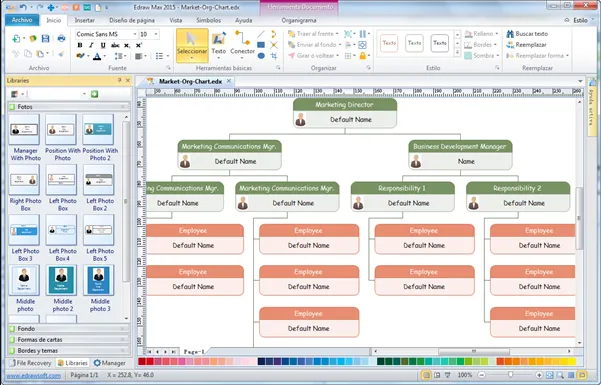This screenshot has height=385, width=601.
Task: Open the Organigrama tab
Action: (x=299, y=20)
